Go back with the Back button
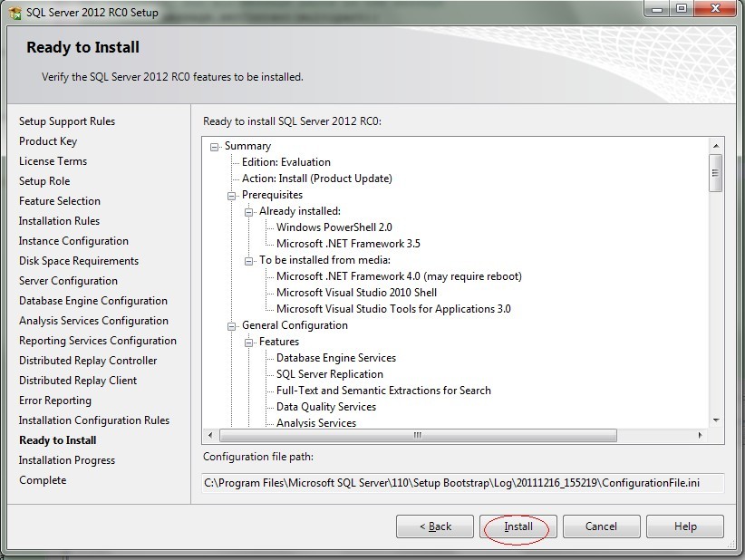This screenshot has width=745, height=560. click(435, 526)
